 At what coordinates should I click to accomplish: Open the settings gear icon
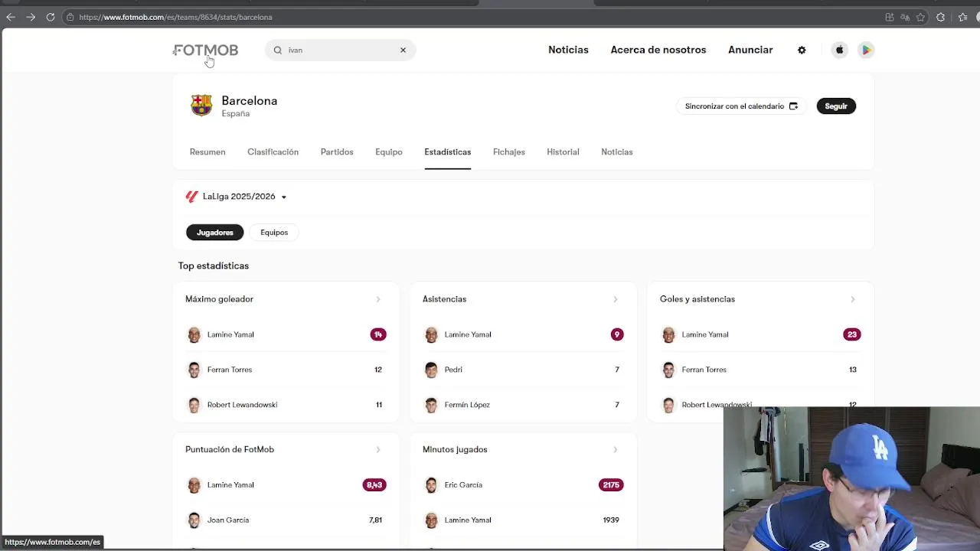pyautogui.click(x=802, y=50)
